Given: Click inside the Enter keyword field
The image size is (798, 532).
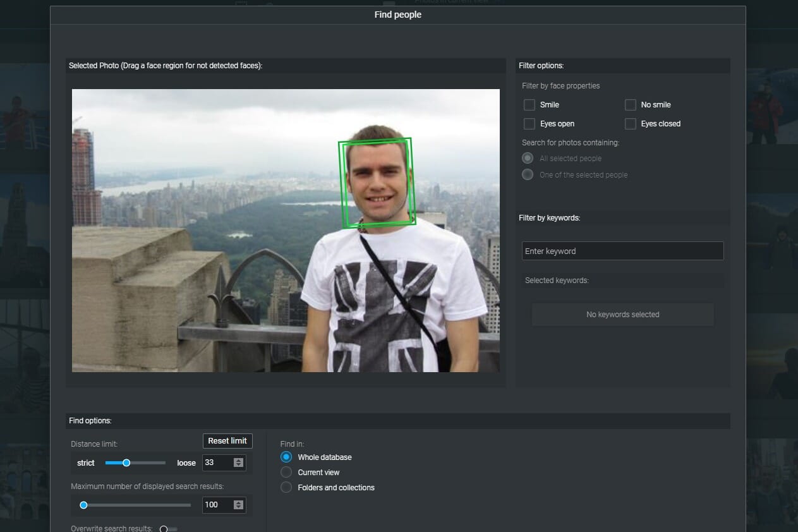Looking at the screenshot, I should [622, 251].
